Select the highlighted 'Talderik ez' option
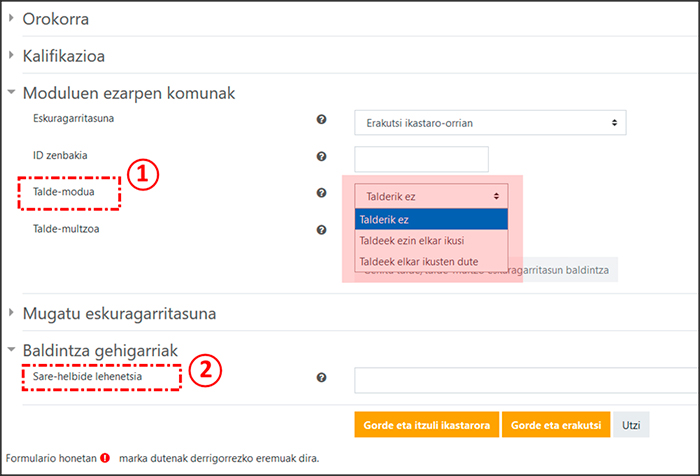The height and width of the screenshot is (476, 700). [432, 219]
